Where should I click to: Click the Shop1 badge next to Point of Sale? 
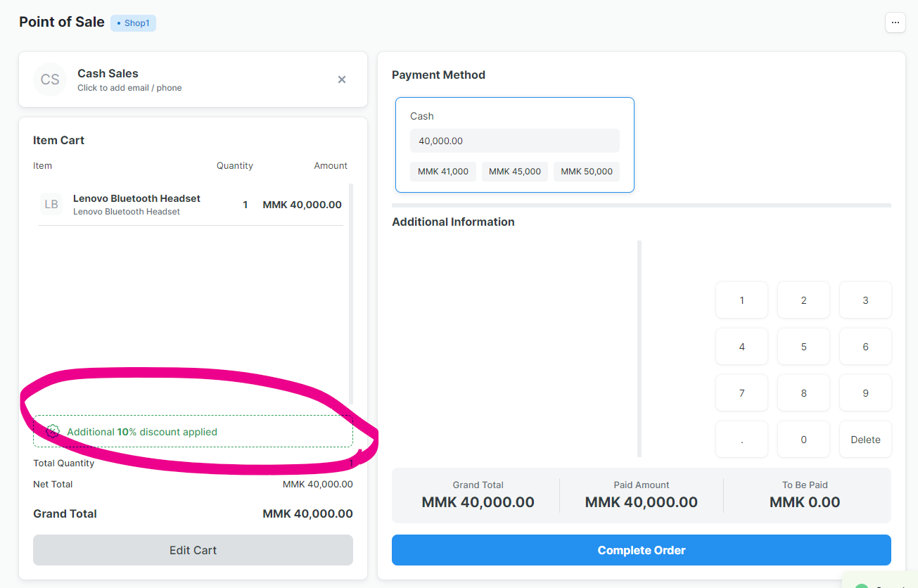tap(133, 23)
